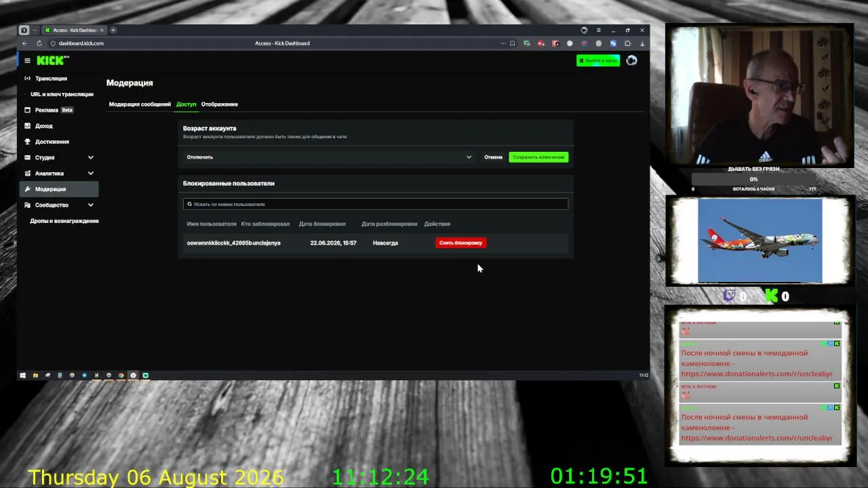Click the Студия sidebar icon
The width and height of the screenshot is (868, 488).
(x=27, y=157)
